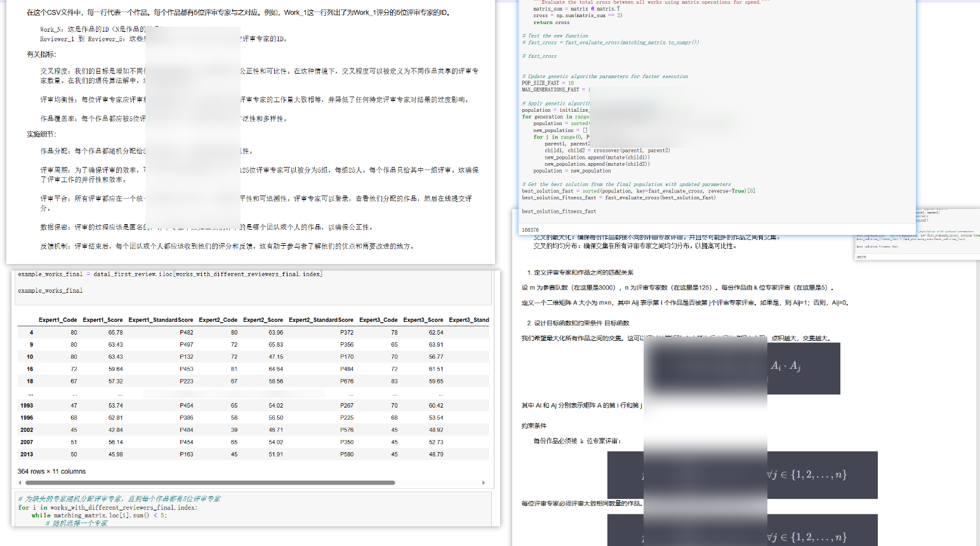Click the score value 48.79
980x546 pixels.
click(436, 455)
